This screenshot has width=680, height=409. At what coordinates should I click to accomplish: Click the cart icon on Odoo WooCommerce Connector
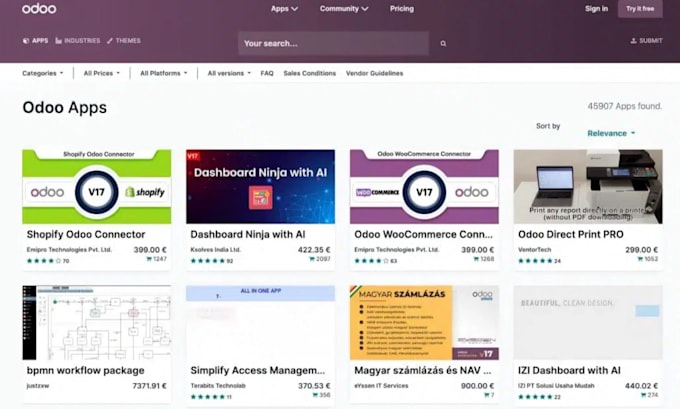point(476,259)
